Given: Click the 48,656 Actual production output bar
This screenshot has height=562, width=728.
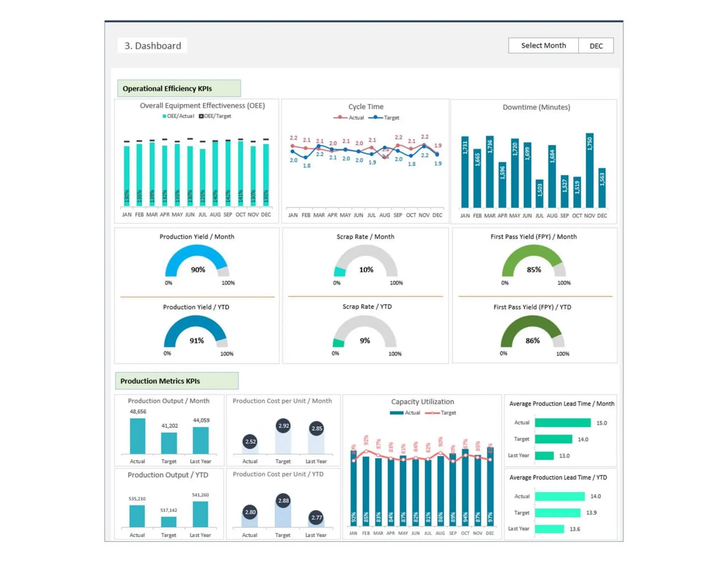Looking at the screenshot, I should [138, 436].
